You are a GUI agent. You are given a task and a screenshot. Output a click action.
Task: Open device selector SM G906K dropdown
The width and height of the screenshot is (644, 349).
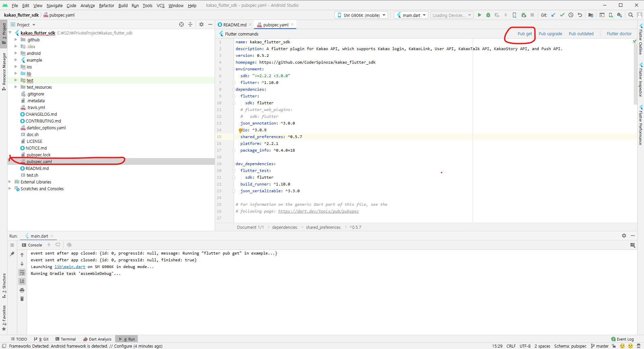coord(361,15)
